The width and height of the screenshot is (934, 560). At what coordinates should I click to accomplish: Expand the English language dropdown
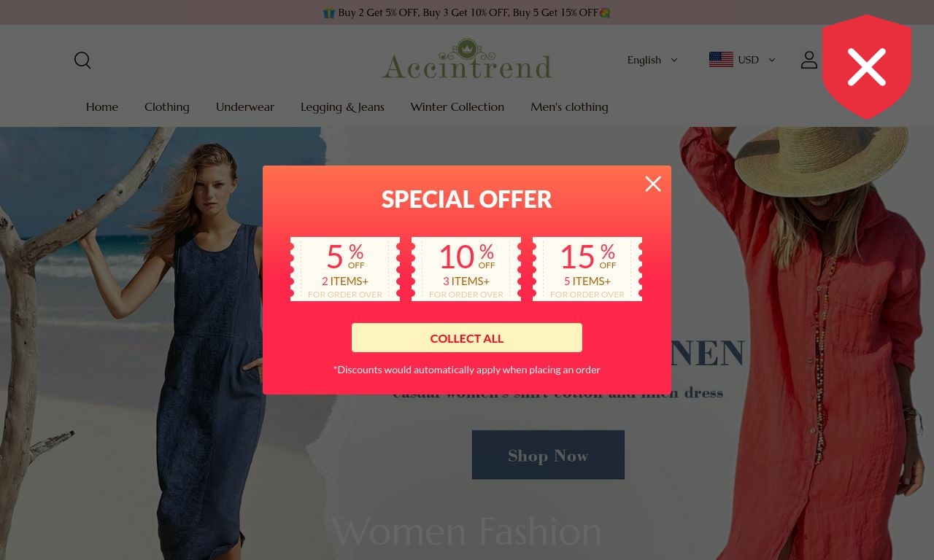(652, 60)
